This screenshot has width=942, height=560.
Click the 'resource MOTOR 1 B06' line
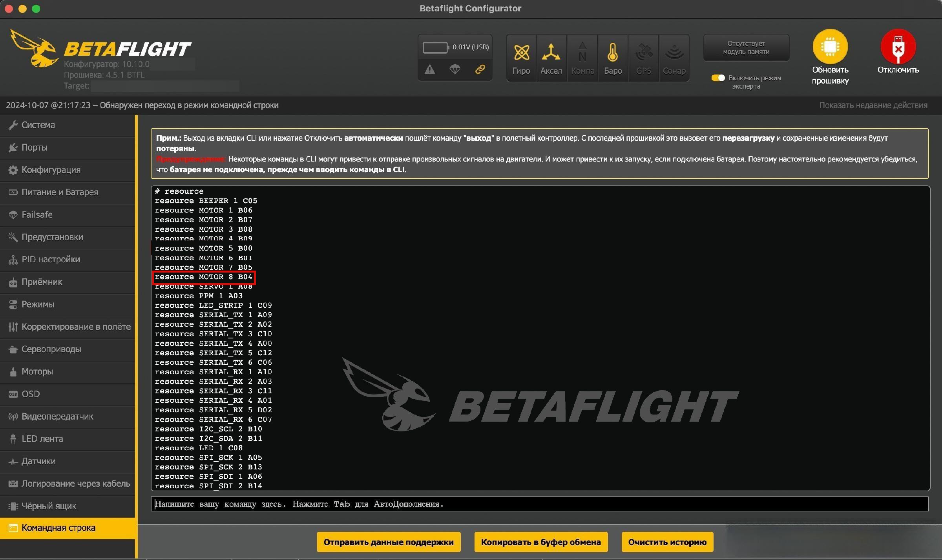(x=204, y=210)
